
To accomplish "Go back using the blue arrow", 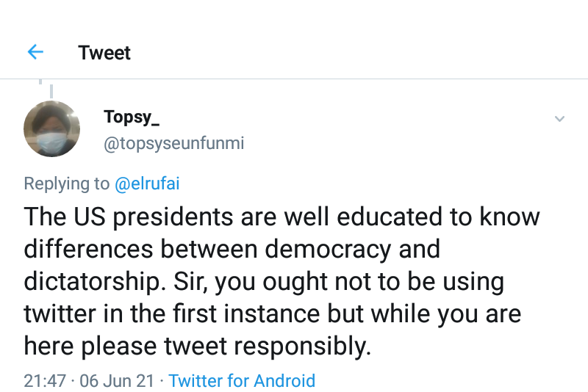I will pos(35,52).
